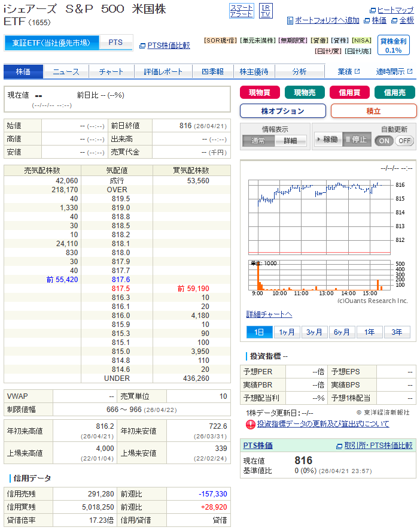Screen dimensions: 420x530
Task: Turn auto update OFF
Action: [404, 141]
